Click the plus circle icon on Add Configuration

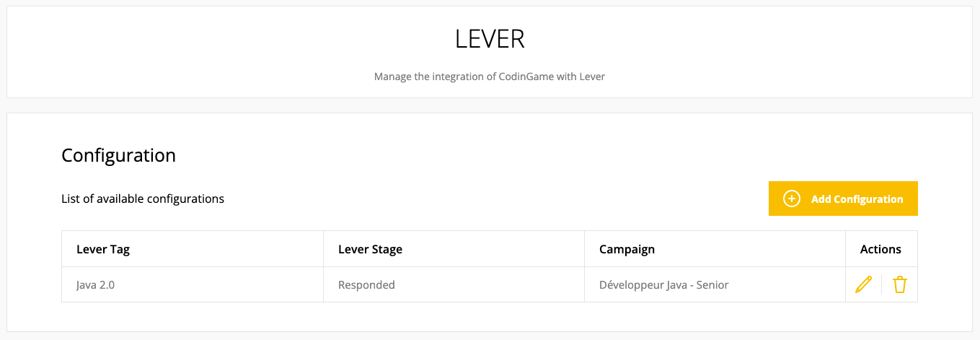[x=792, y=199]
